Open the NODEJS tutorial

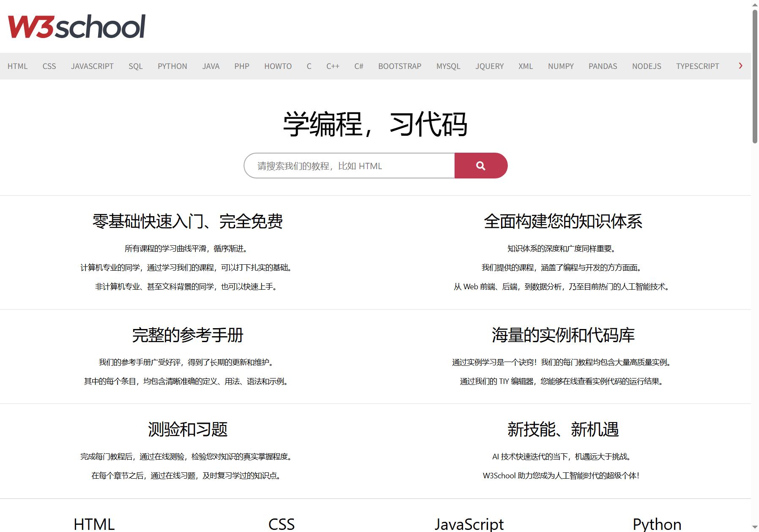tap(647, 66)
